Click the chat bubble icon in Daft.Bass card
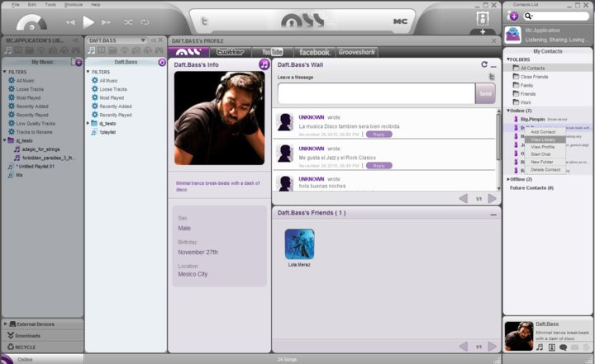Viewport: 595px width, 364px height. pyautogui.click(x=563, y=347)
